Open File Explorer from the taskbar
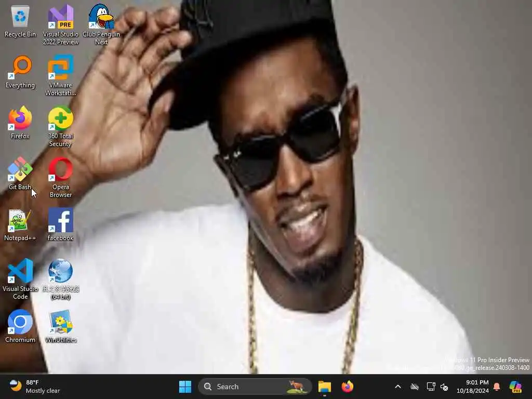The image size is (532, 399). (x=325, y=387)
